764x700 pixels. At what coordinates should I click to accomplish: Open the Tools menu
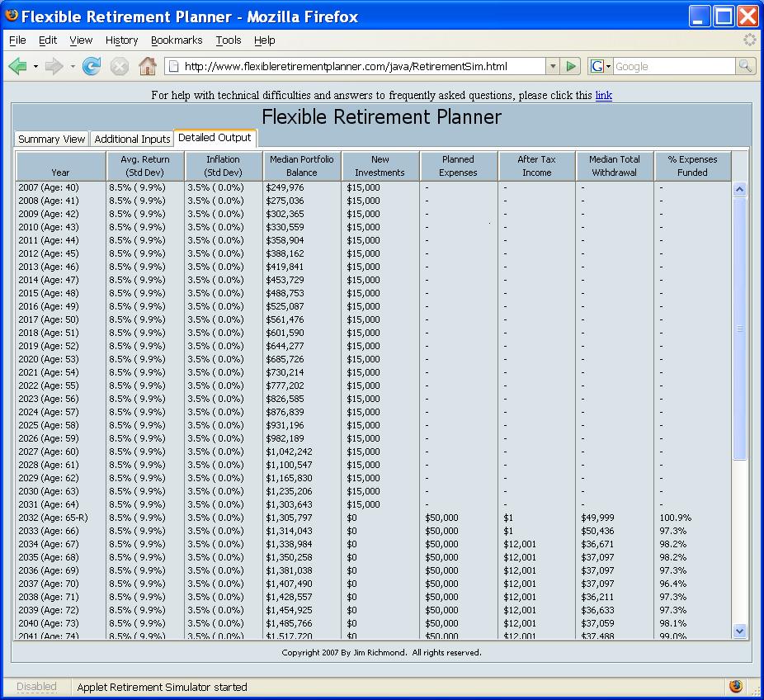229,40
